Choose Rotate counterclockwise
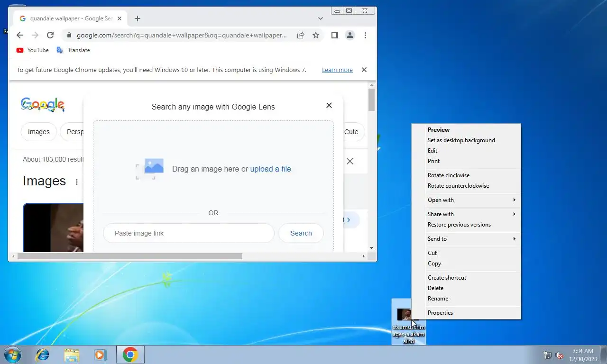This screenshot has height=364, width=607. tap(466, 186)
